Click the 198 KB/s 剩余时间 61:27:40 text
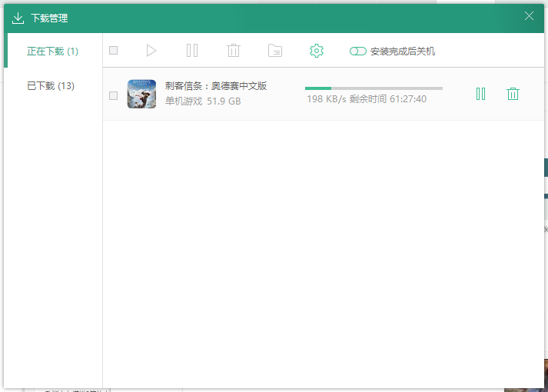The width and height of the screenshot is (548, 392). coord(367,99)
